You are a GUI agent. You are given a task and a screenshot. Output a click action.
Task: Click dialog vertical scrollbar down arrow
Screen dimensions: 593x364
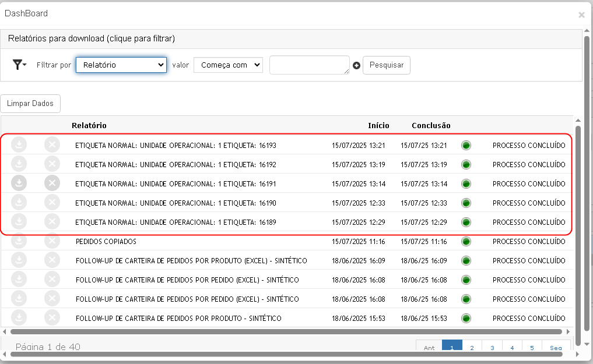pyautogui.click(x=587, y=344)
